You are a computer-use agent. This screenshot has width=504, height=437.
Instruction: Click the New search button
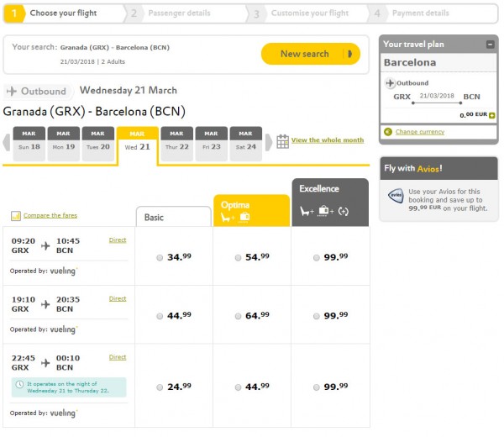(x=311, y=54)
